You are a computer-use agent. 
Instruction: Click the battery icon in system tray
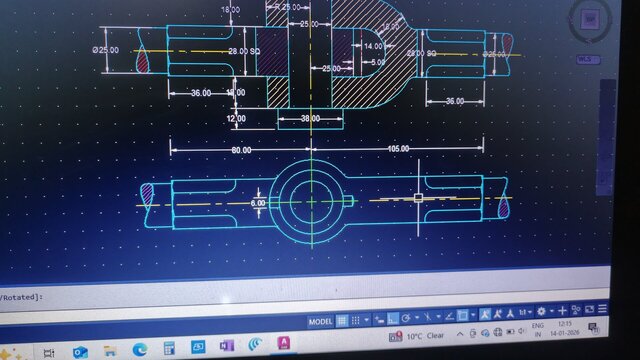point(510,332)
